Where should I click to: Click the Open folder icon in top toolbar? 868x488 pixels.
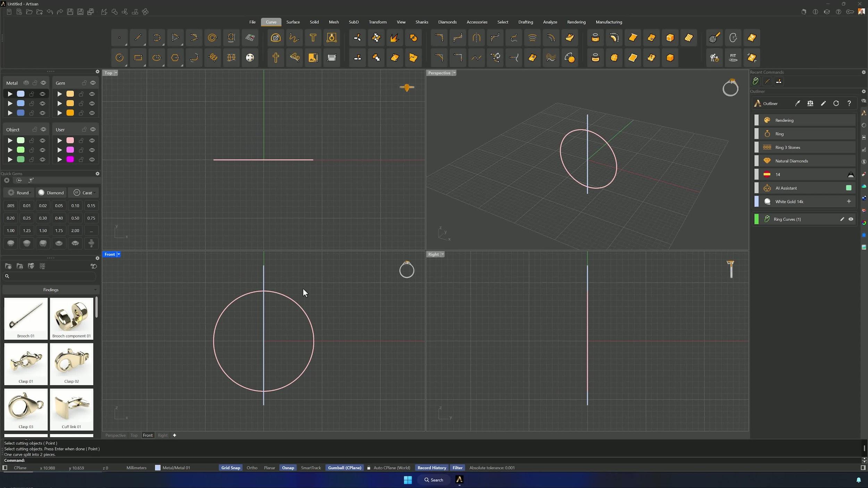29,12
